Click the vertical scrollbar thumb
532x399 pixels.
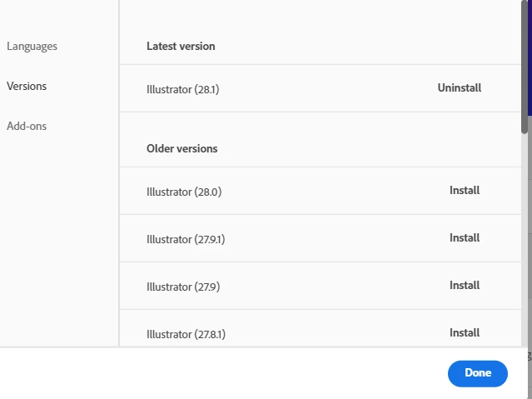click(x=525, y=67)
